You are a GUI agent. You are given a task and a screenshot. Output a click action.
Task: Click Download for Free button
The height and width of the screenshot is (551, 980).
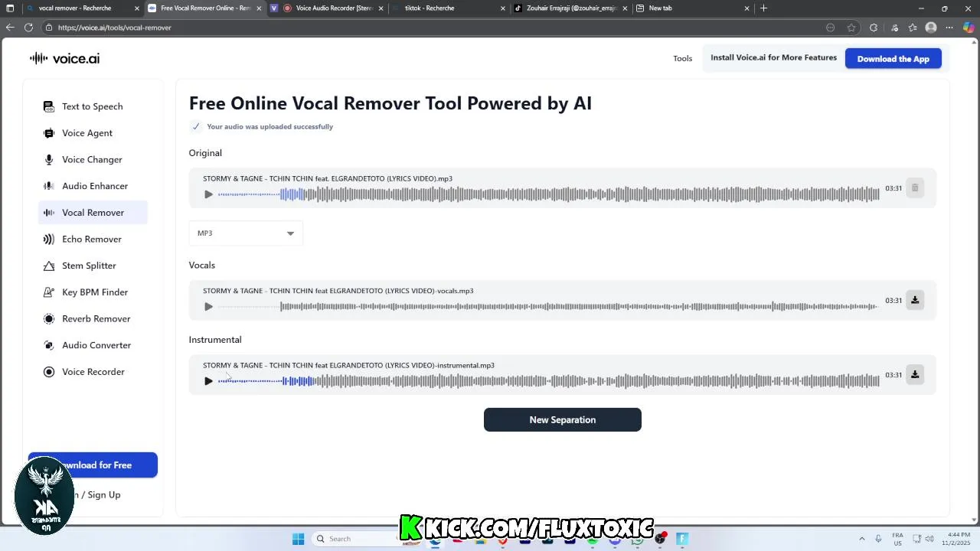[x=93, y=465]
